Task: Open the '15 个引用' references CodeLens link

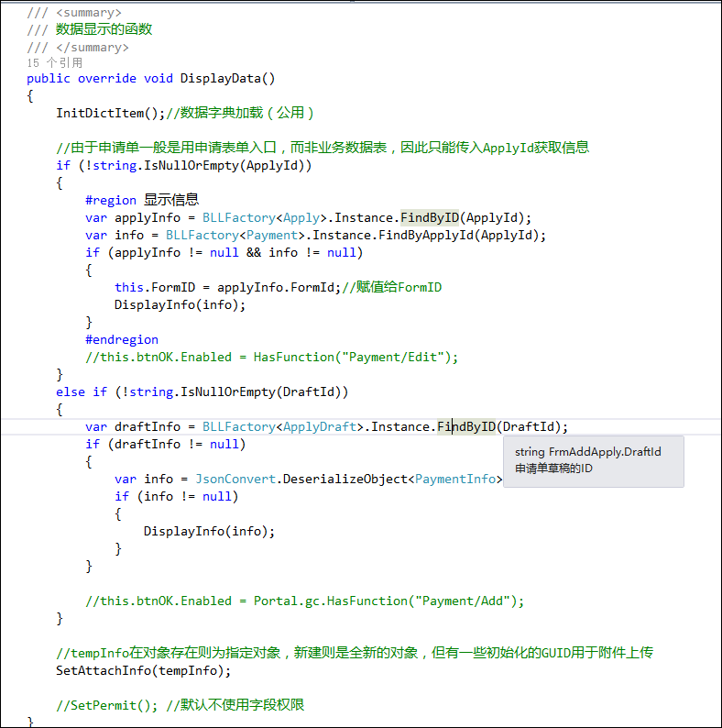Action: point(55,62)
